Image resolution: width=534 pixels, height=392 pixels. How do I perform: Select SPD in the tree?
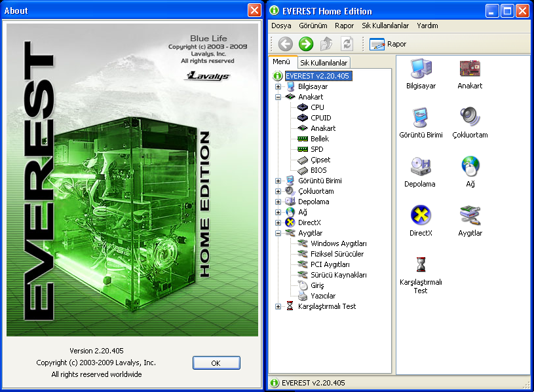(x=316, y=149)
